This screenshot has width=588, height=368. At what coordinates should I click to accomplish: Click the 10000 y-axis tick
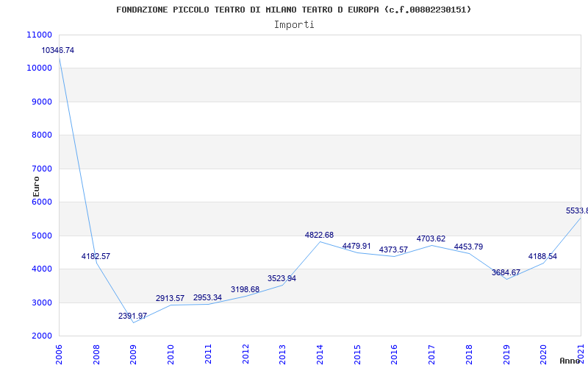(x=39, y=68)
